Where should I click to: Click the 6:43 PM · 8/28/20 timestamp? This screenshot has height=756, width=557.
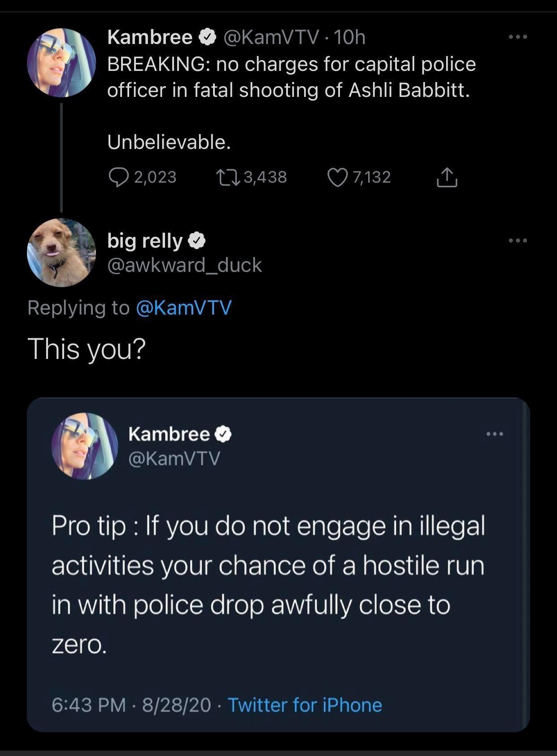coord(131,705)
